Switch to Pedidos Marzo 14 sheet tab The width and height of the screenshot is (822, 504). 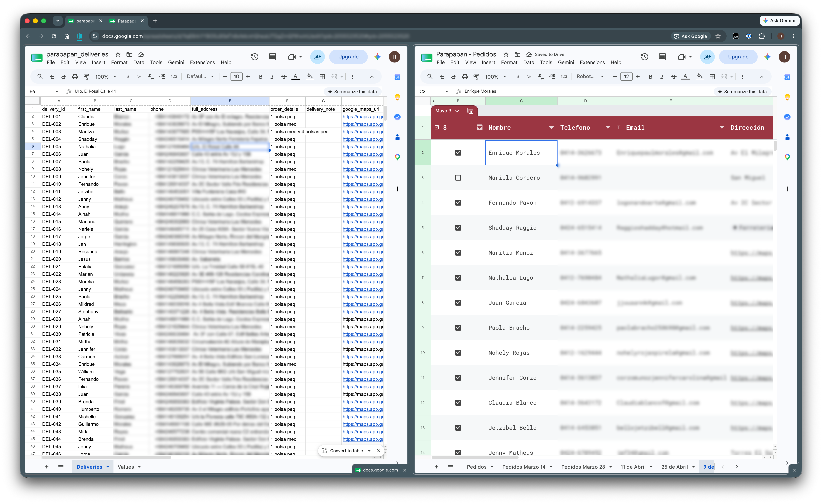point(524,467)
